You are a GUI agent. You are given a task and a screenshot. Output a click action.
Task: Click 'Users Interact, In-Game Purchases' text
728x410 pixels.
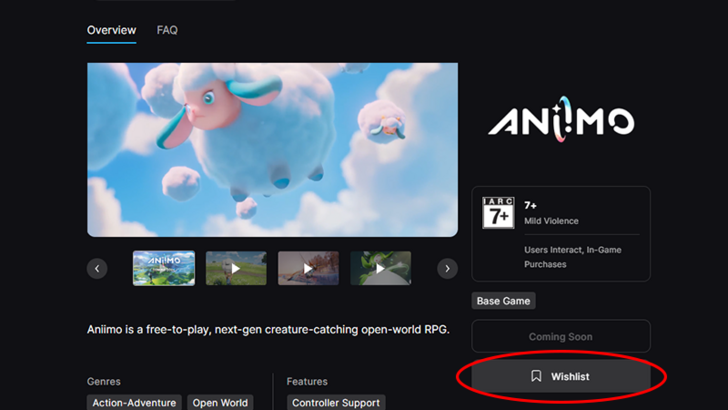pos(572,257)
